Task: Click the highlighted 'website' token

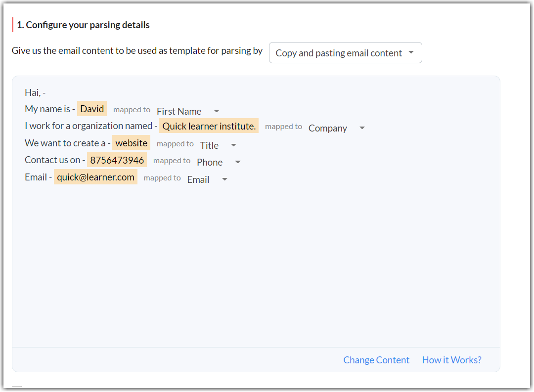Action: [x=131, y=143]
